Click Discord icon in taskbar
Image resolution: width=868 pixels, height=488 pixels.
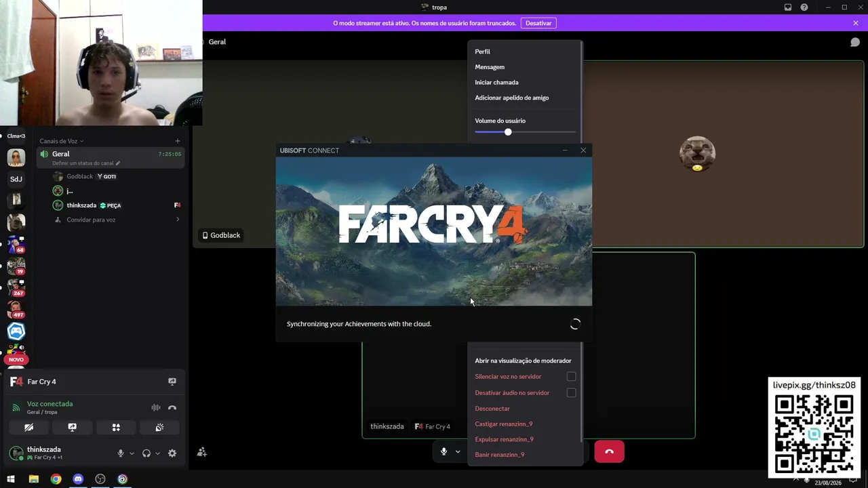[x=78, y=479]
